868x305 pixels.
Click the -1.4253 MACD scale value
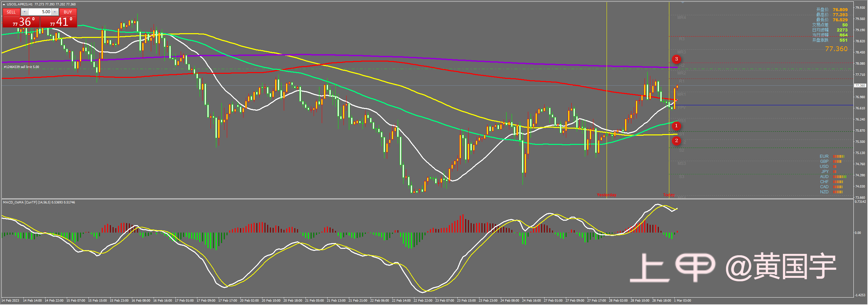click(860, 295)
